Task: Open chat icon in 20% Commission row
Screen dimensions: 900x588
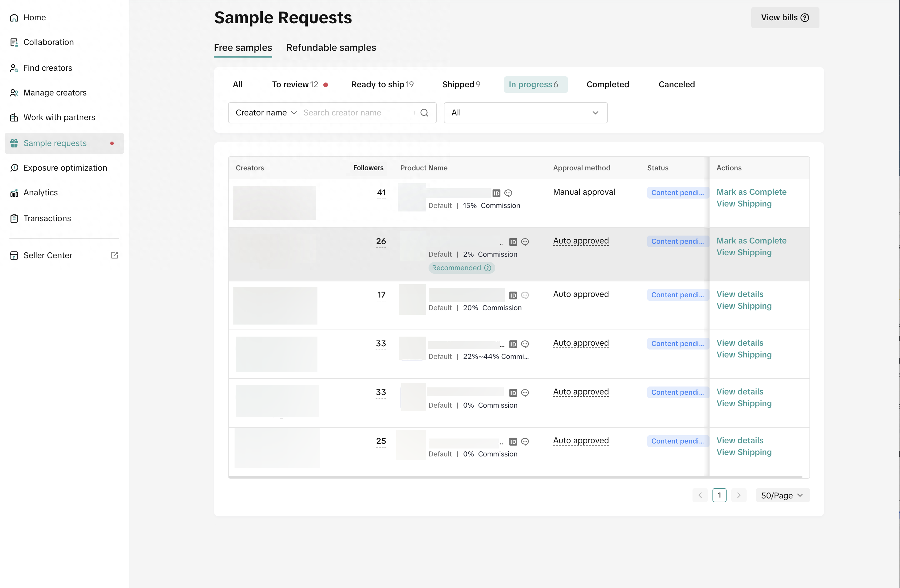Action: point(525,295)
